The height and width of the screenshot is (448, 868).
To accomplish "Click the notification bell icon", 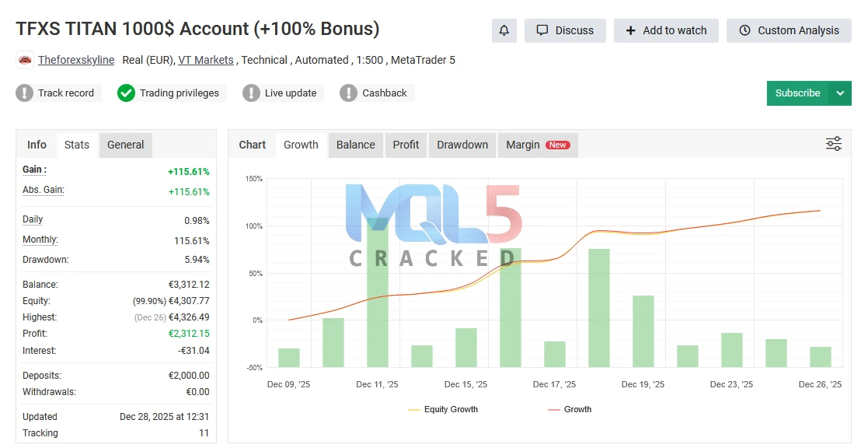I will (x=504, y=30).
